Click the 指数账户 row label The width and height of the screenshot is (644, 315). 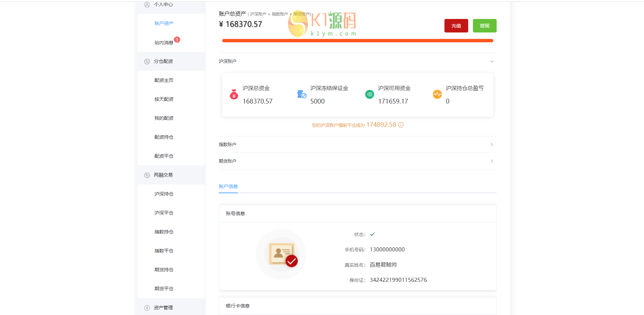228,144
